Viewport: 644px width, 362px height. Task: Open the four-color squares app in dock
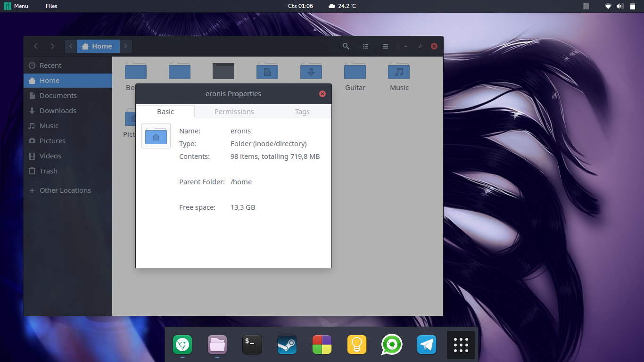(x=322, y=345)
